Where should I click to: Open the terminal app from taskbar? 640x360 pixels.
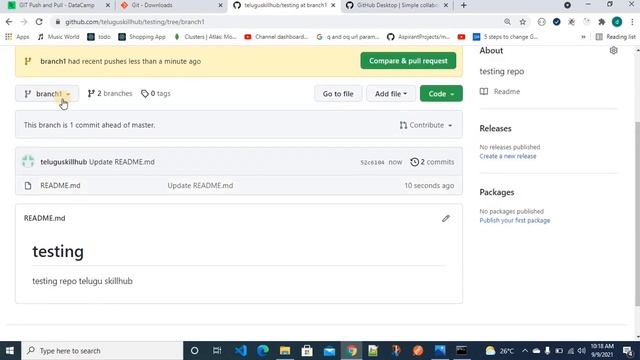pos(462,351)
